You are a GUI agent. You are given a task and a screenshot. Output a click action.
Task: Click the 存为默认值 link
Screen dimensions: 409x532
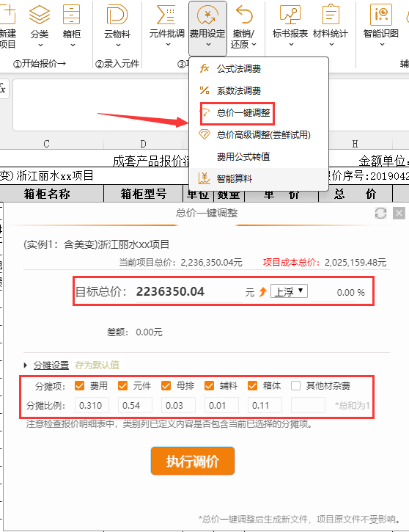point(97,365)
